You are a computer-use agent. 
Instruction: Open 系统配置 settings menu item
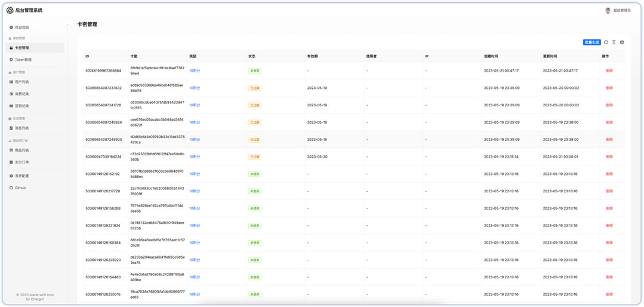click(x=21, y=176)
